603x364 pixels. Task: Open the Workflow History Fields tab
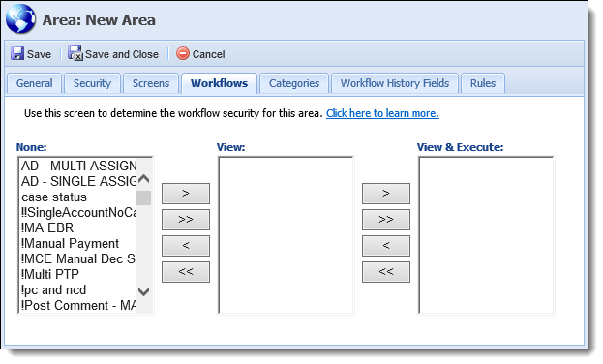point(395,83)
